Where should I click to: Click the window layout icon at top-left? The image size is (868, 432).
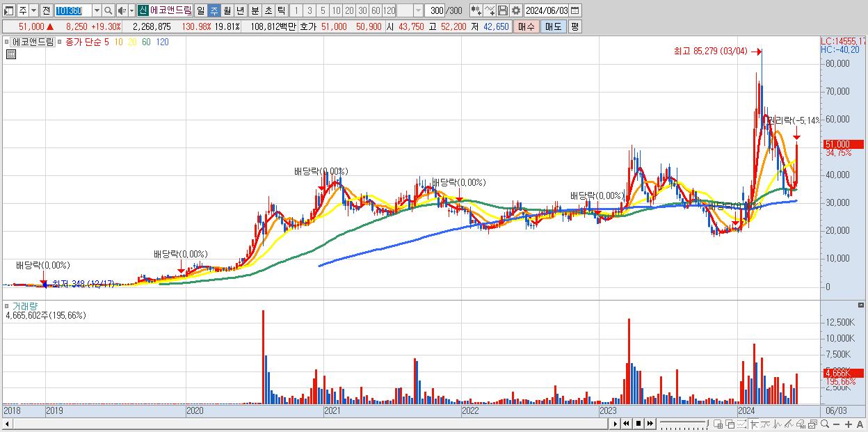tap(9, 10)
